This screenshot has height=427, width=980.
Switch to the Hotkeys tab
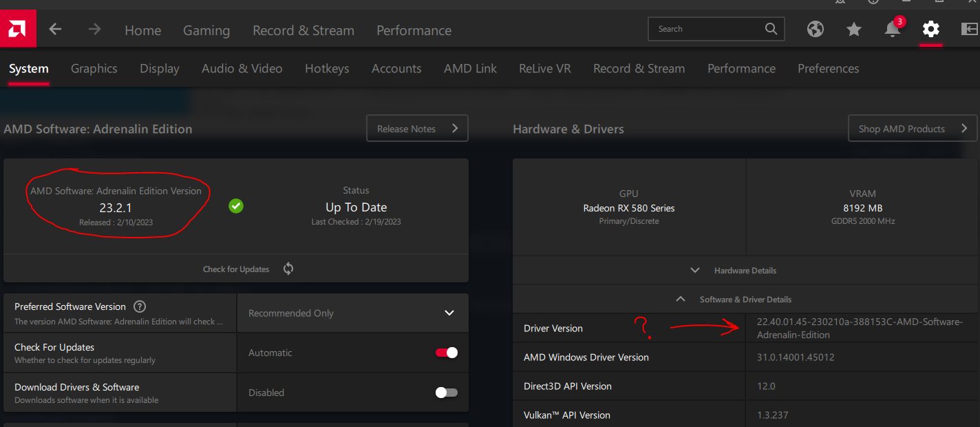[327, 68]
